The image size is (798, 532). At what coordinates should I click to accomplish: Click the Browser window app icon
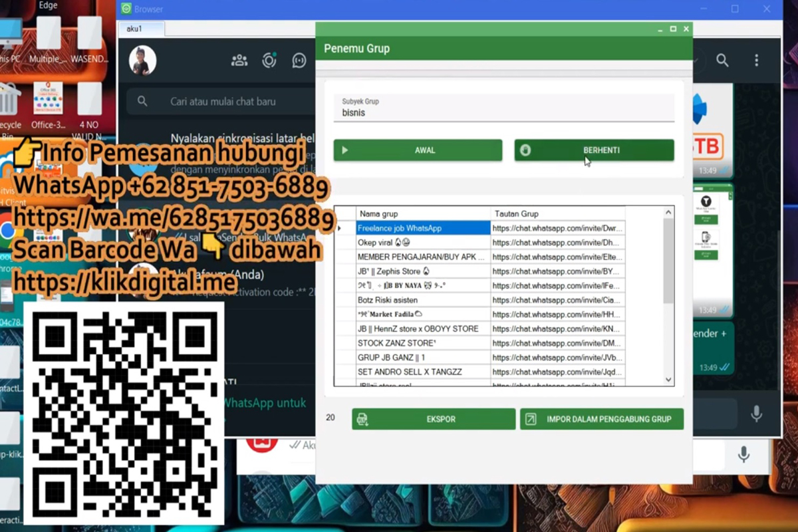pyautogui.click(x=126, y=9)
